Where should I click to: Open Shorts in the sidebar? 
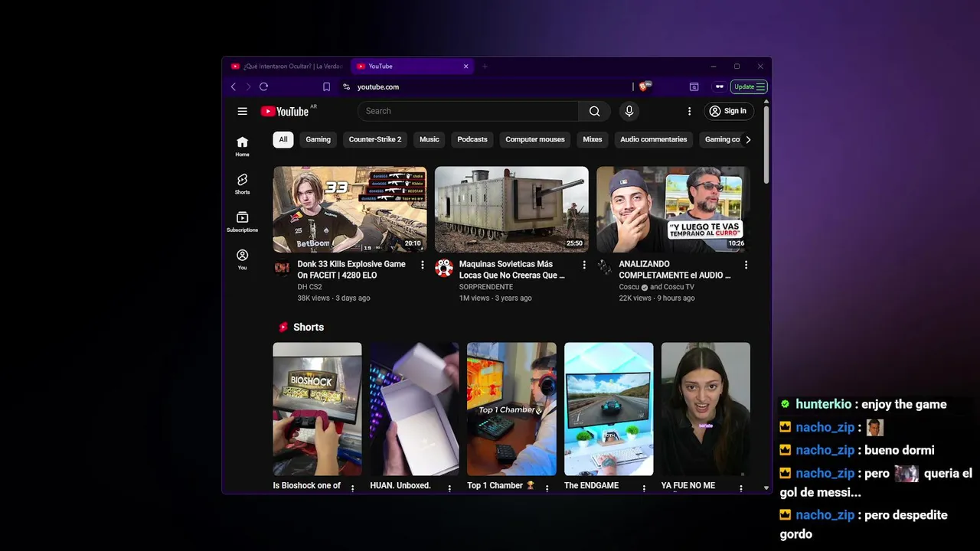(x=242, y=184)
